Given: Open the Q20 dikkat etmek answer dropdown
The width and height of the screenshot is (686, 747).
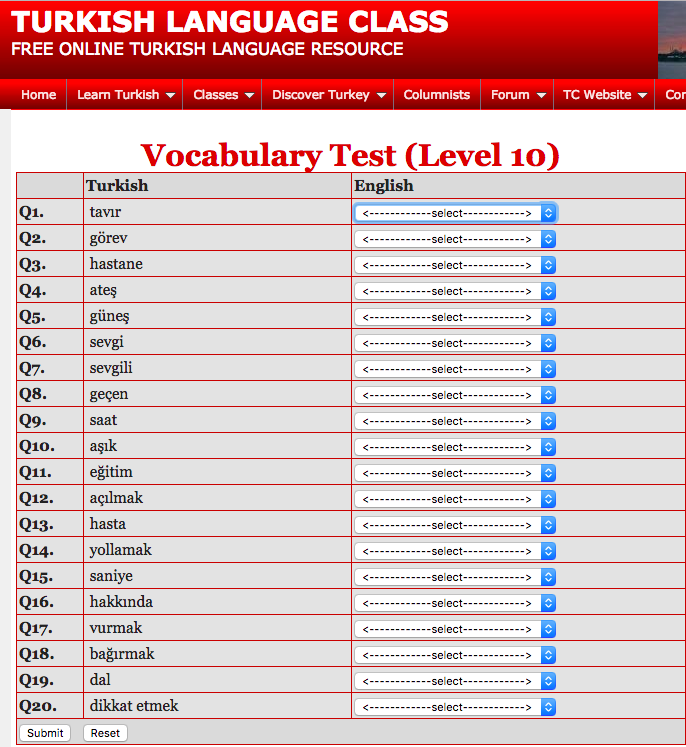Looking at the screenshot, I should coord(455,707).
